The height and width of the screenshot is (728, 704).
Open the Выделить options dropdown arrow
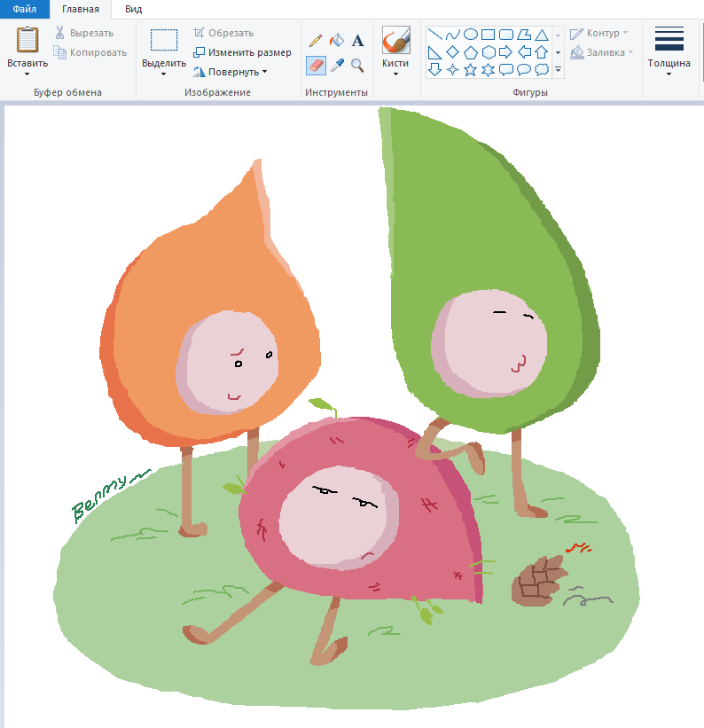(x=163, y=74)
